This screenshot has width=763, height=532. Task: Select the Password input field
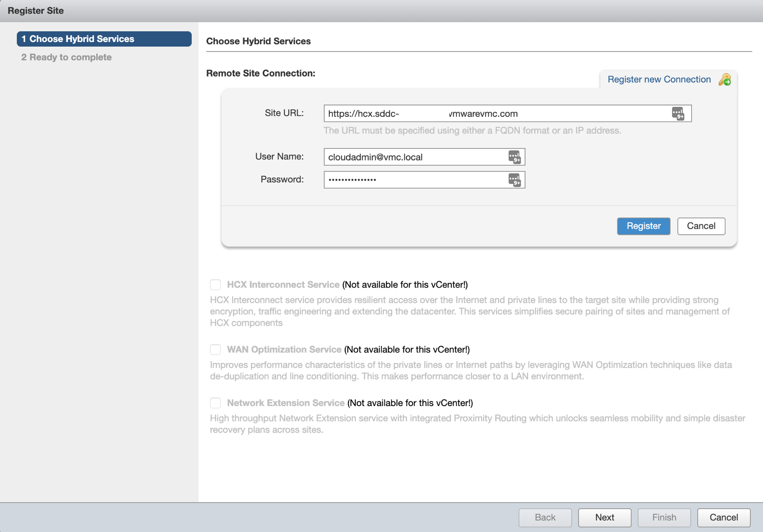coord(415,180)
